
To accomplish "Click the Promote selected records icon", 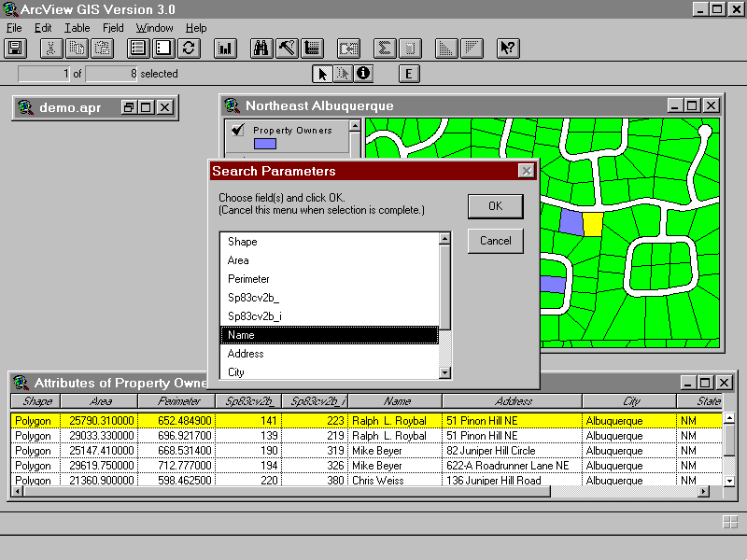I will (312, 49).
